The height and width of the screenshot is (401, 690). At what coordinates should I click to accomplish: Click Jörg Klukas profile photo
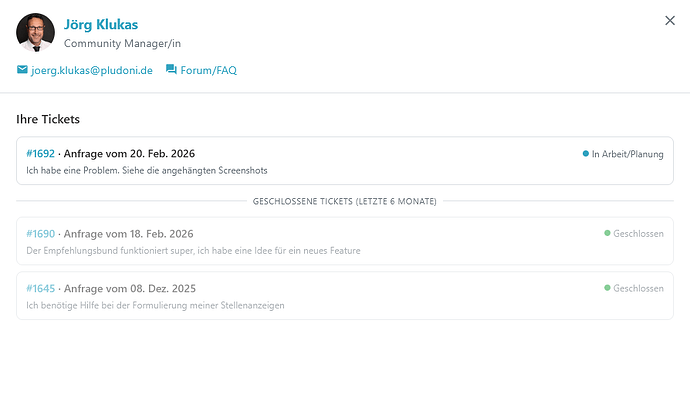[36, 32]
